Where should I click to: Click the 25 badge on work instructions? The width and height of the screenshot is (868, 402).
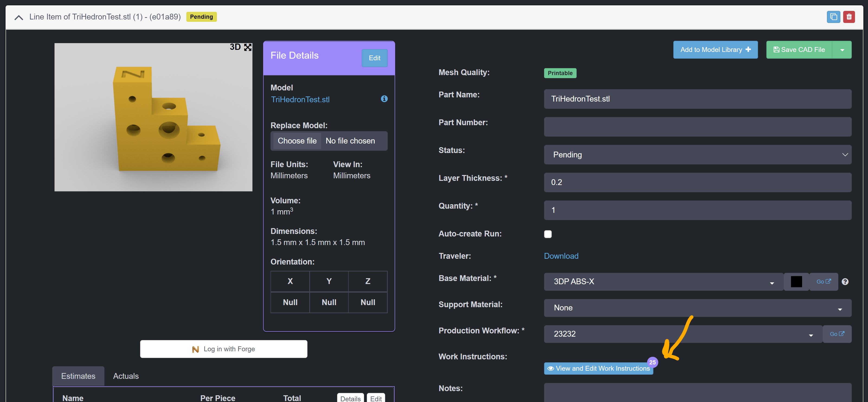tap(652, 362)
